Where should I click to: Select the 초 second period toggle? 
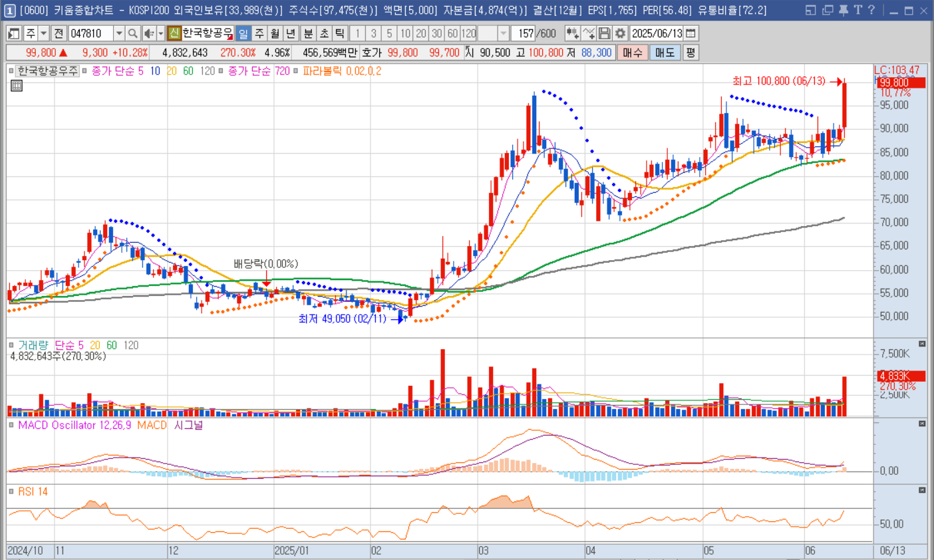(x=324, y=33)
